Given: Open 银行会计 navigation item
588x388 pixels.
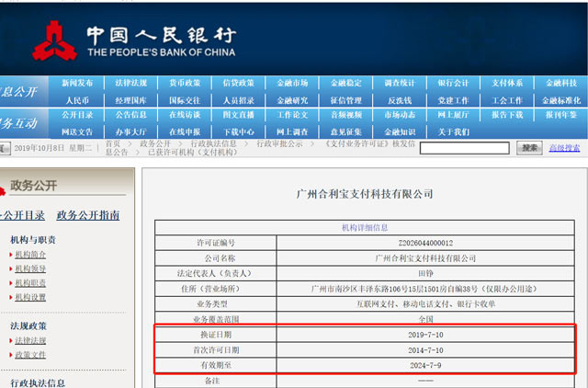Looking at the screenshot, I should (x=453, y=83).
